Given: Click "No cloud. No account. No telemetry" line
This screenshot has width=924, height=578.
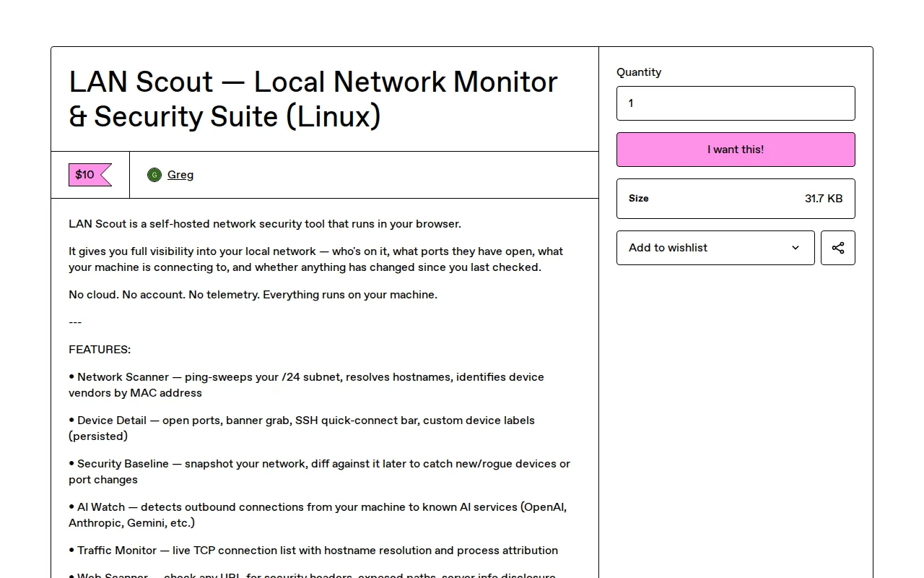Looking at the screenshot, I should coord(253,295).
